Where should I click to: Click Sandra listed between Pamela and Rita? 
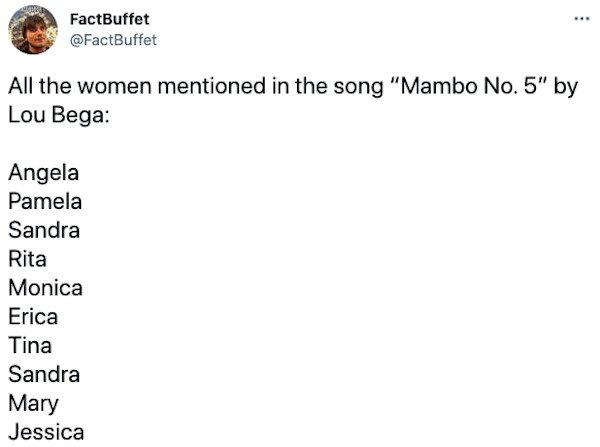click(x=43, y=230)
